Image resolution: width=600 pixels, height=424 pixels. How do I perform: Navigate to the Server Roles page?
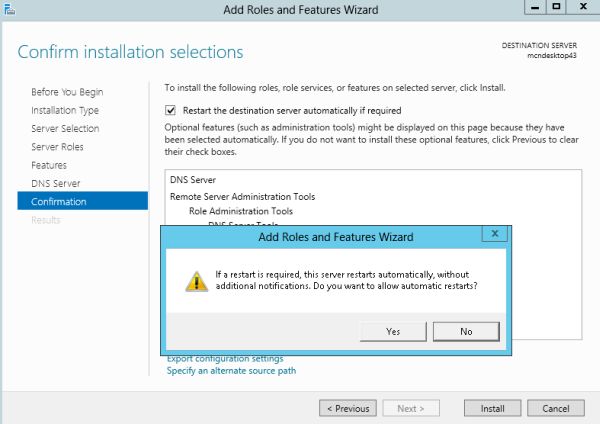tap(59, 147)
